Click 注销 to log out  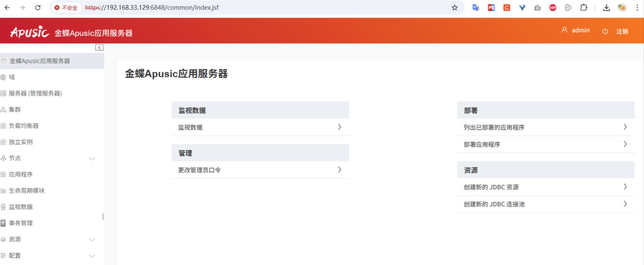tap(622, 31)
